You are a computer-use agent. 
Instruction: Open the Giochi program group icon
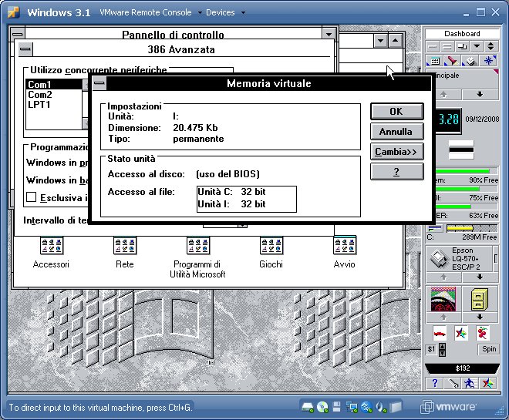(271, 246)
